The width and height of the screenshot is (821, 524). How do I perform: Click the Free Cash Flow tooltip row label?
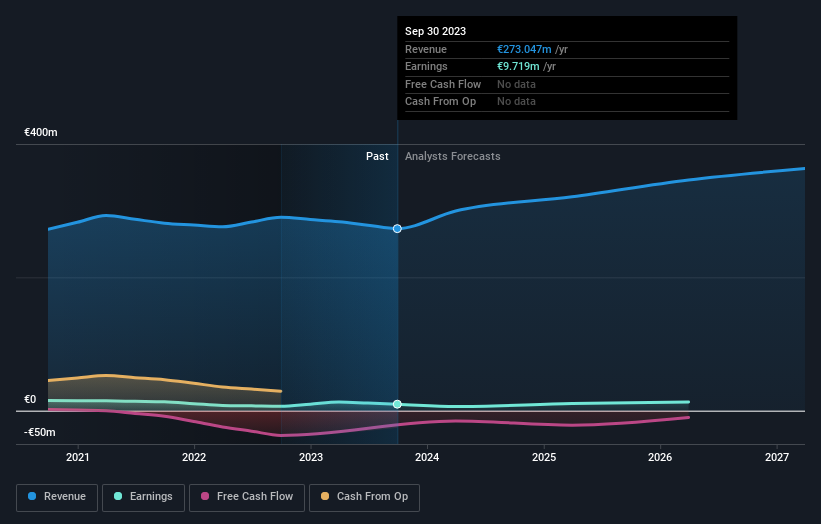tap(443, 84)
